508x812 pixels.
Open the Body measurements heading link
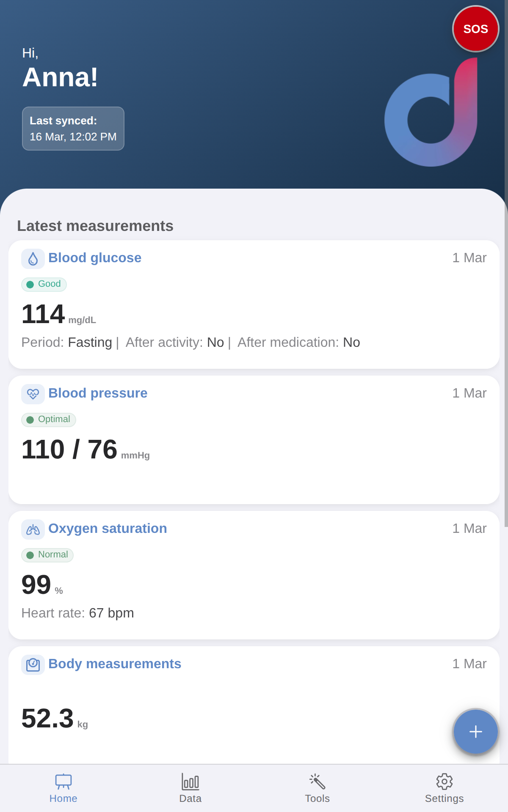(115, 664)
